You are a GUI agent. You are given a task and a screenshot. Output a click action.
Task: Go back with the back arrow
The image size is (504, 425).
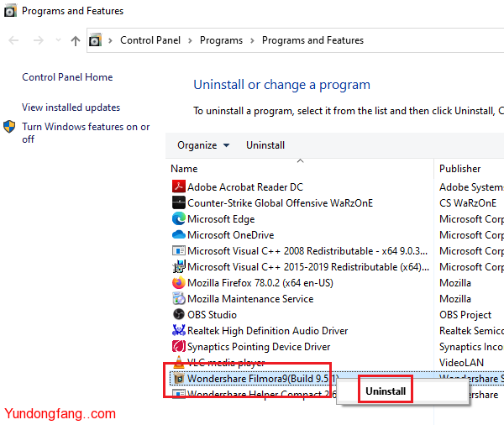point(13,40)
